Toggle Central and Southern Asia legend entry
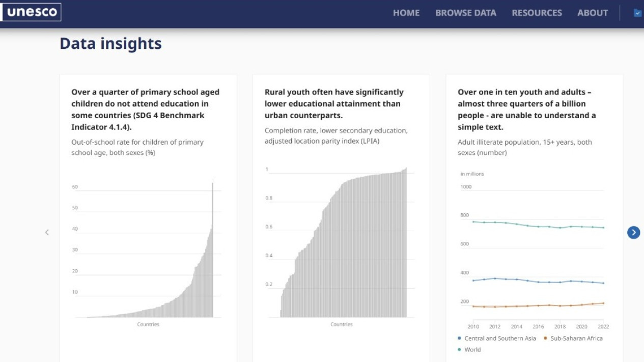The image size is (644, 362). tap(496, 338)
